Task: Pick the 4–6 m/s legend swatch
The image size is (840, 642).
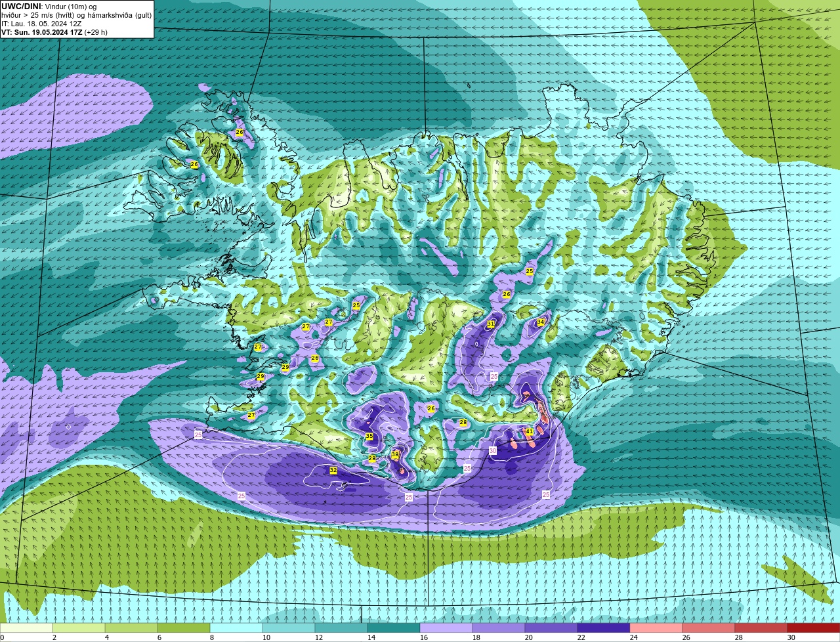Action: (x=131, y=628)
